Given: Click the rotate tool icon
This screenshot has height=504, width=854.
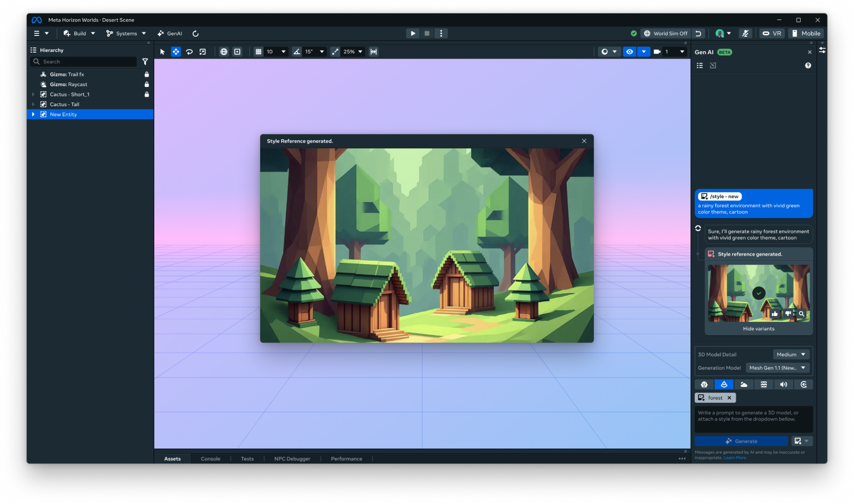Looking at the screenshot, I should 189,52.
